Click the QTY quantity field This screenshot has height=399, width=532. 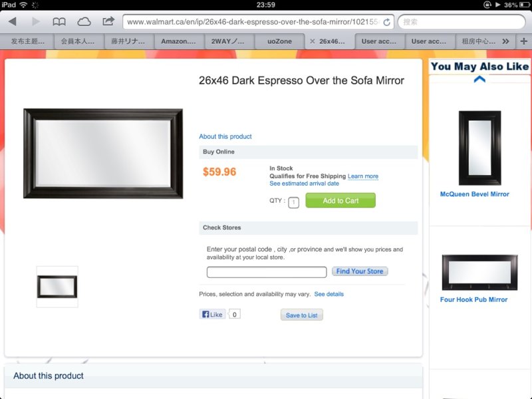click(x=293, y=202)
